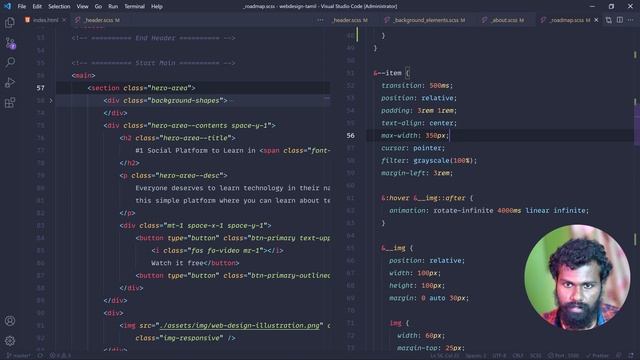Click the Ln 56, Col 23 cursor position
The height and width of the screenshot is (360, 640).
pos(445,356)
